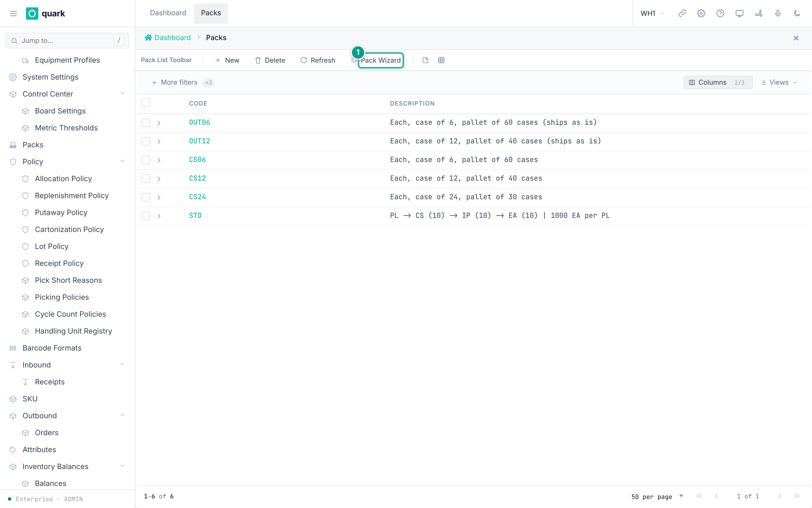812x508 pixels.
Task: Open the WH1 warehouse dropdown
Action: pos(652,14)
